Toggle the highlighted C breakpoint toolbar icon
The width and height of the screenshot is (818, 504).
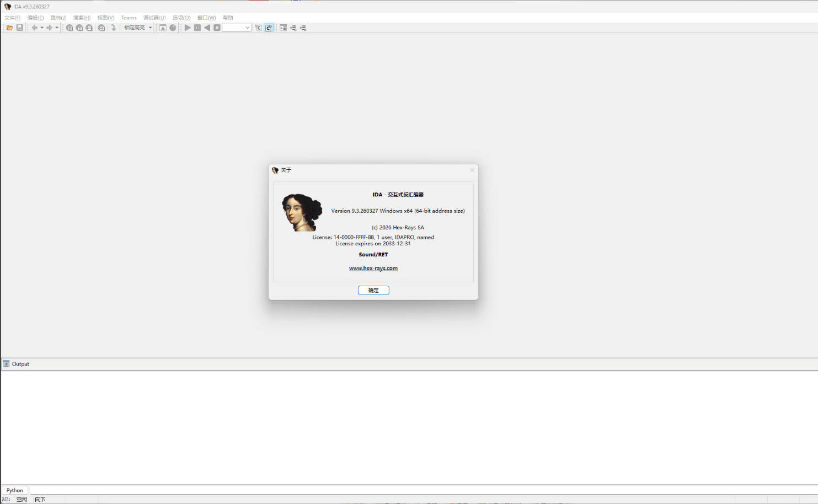pyautogui.click(x=269, y=28)
